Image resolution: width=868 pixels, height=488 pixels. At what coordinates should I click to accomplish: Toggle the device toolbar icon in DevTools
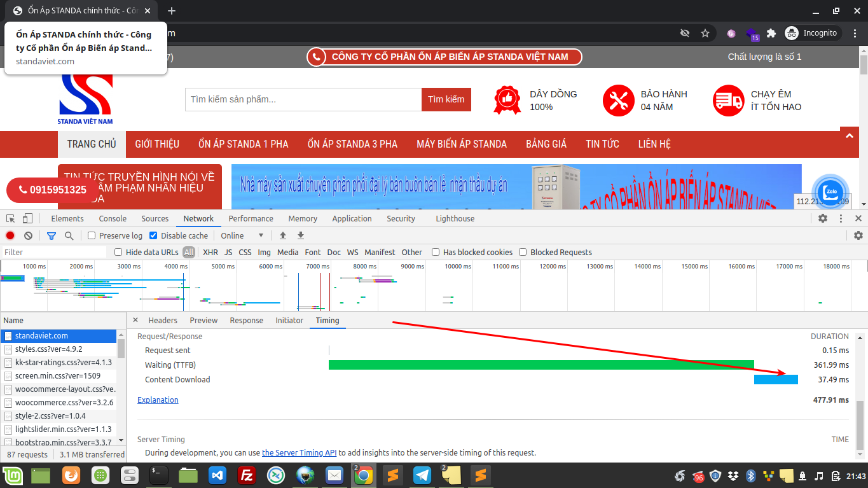[x=27, y=218]
